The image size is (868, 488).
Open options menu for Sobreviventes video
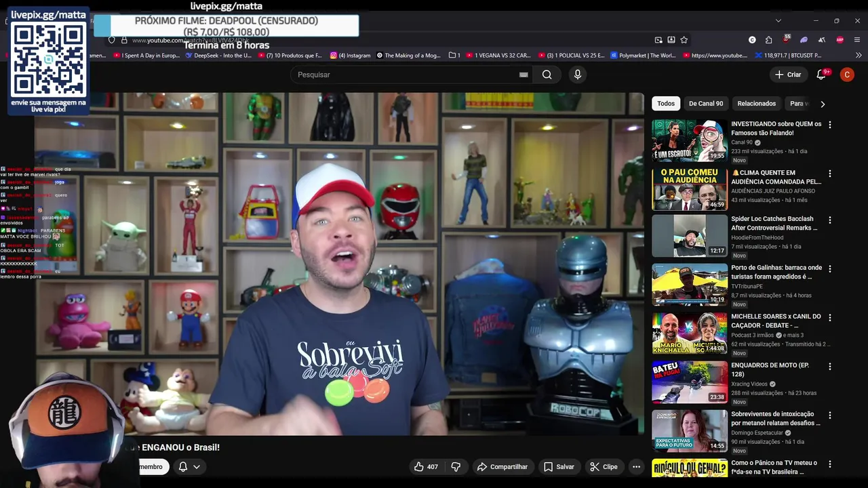coord(830,415)
